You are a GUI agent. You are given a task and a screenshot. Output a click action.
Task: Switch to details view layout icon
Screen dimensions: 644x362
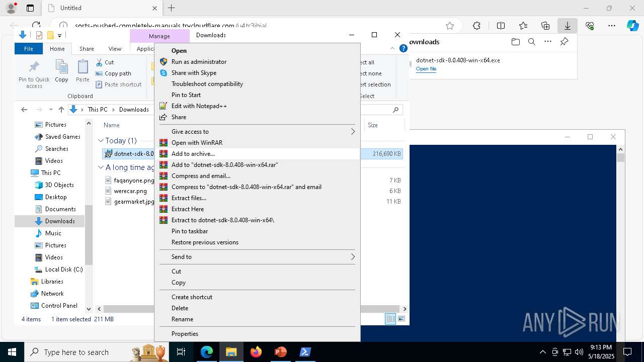pyautogui.click(x=390, y=319)
